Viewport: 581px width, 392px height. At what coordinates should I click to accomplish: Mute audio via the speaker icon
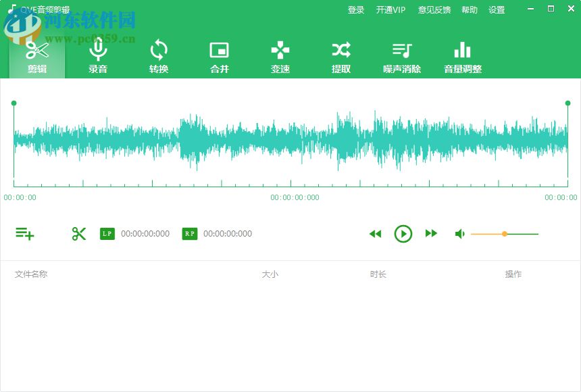(x=460, y=233)
